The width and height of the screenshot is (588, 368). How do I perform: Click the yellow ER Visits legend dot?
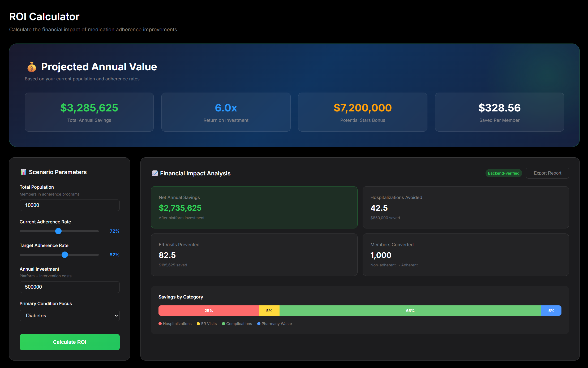pyautogui.click(x=198, y=324)
